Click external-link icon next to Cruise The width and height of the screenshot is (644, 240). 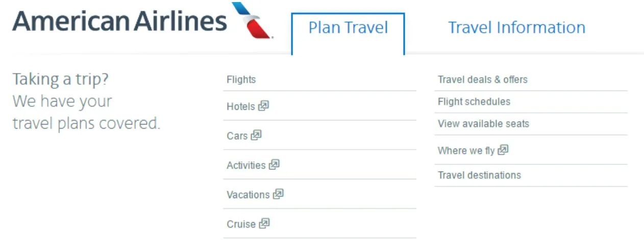point(264,224)
